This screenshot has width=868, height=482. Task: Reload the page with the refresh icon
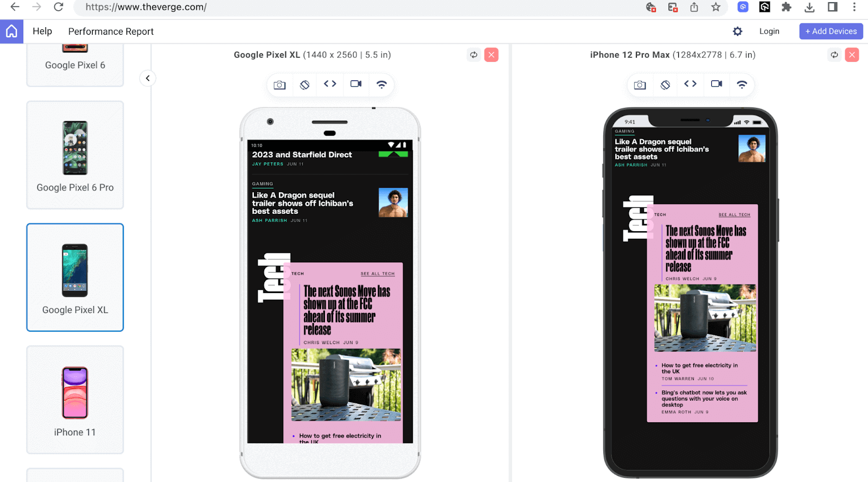[x=59, y=7]
